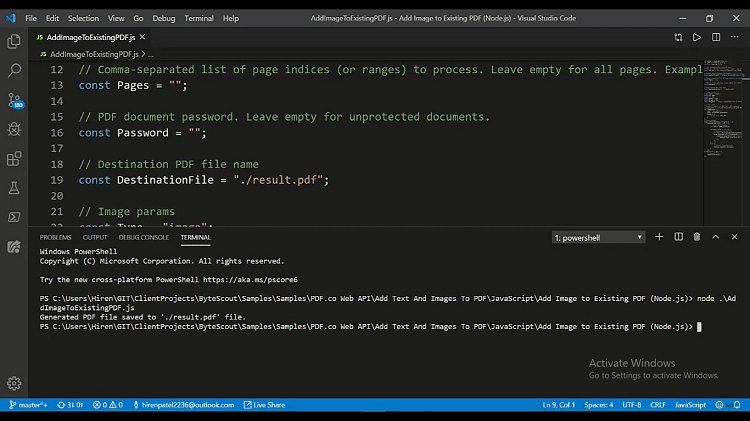Switch to the Debug Console tab
The height and width of the screenshot is (421, 750).
[144, 237]
